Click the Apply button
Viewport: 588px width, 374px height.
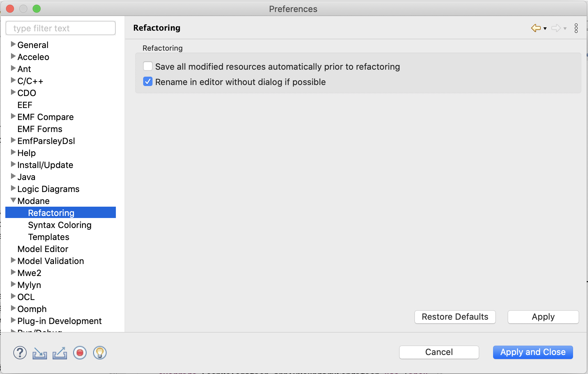tap(543, 317)
